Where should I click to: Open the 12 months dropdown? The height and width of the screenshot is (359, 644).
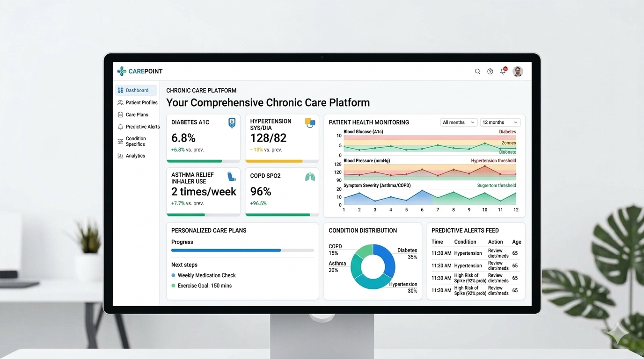tap(500, 122)
